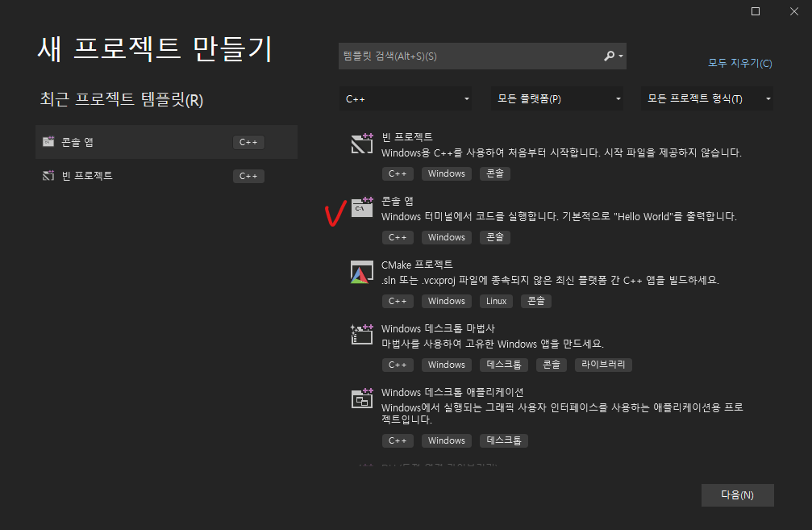Click 데스크톱 tag under 데스크톱 마법사

coord(504,365)
